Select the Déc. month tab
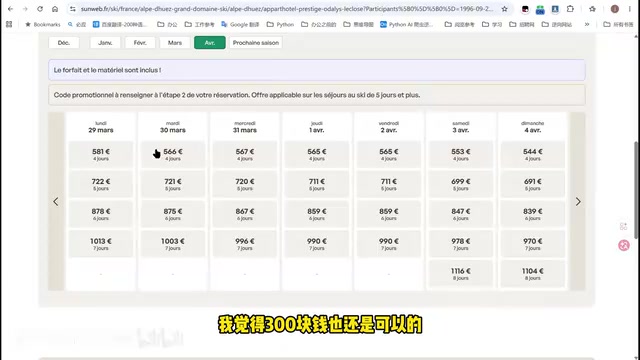 point(64,42)
